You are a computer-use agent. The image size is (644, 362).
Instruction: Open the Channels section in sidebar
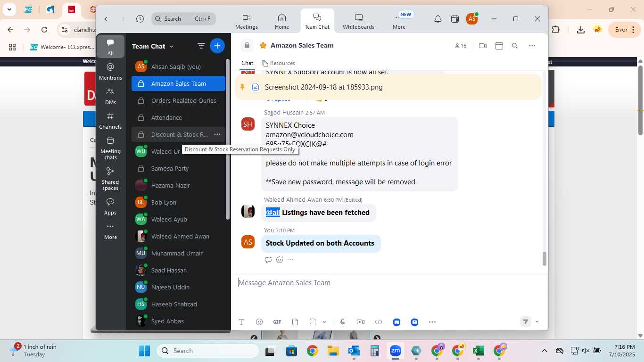(110, 120)
